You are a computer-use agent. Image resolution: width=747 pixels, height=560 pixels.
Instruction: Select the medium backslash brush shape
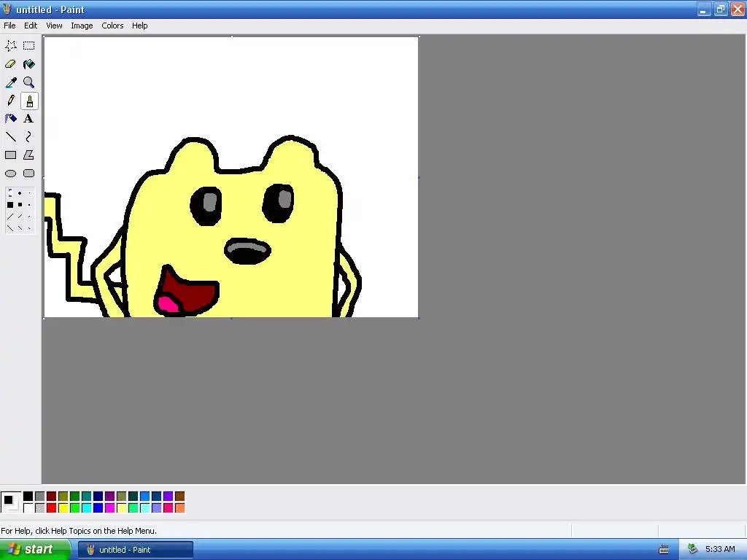tap(20, 228)
